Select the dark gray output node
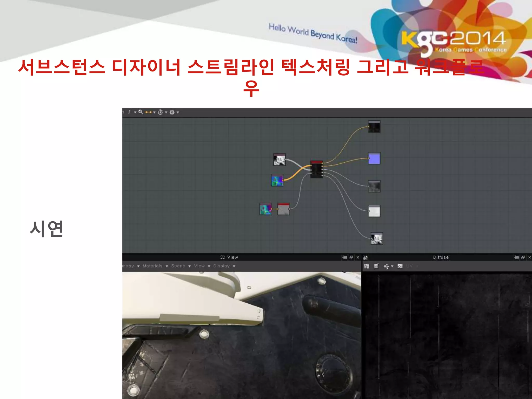This screenshot has height=399, width=532. [374, 186]
